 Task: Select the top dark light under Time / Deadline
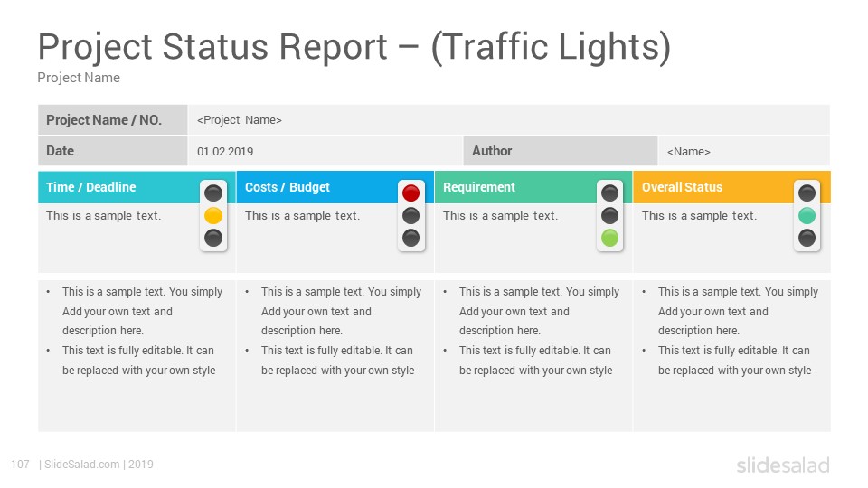click(x=213, y=193)
